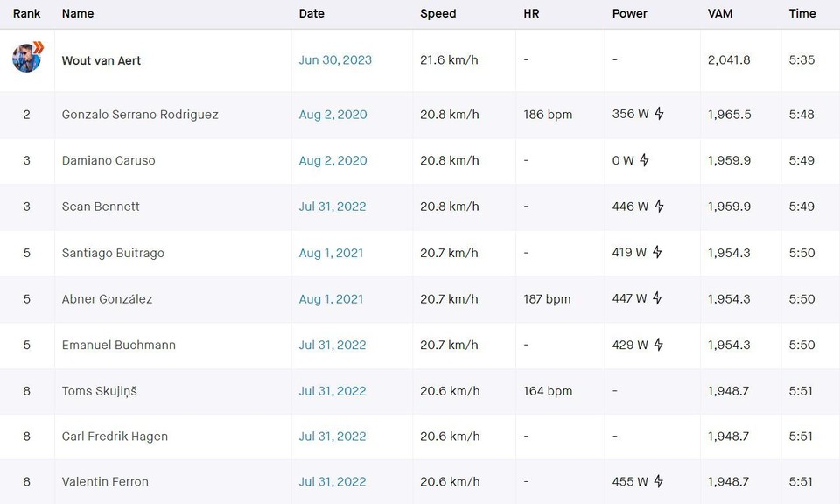840x504 pixels.
Task: Click the Rank column header
Action: (x=27, y=13)
